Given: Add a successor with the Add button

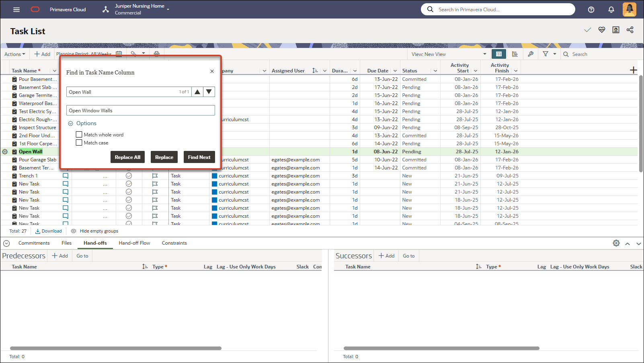Looking at the screenshot, I should [386, 256].
